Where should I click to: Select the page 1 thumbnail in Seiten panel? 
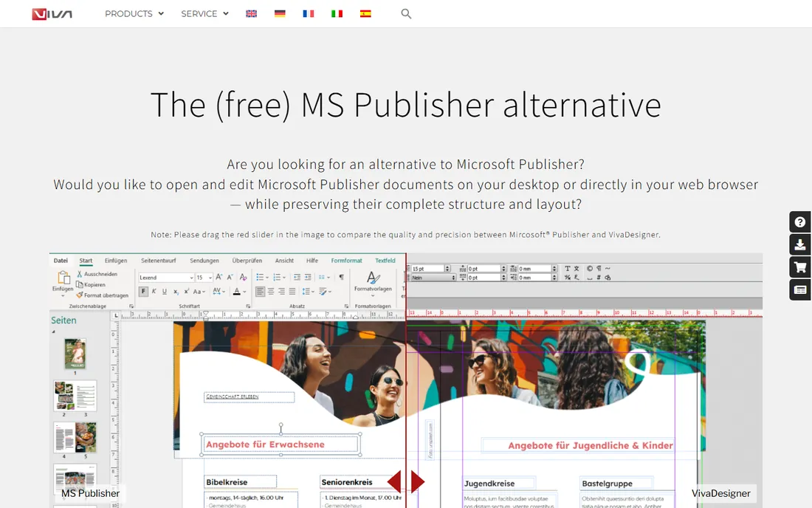pos(75,353)
